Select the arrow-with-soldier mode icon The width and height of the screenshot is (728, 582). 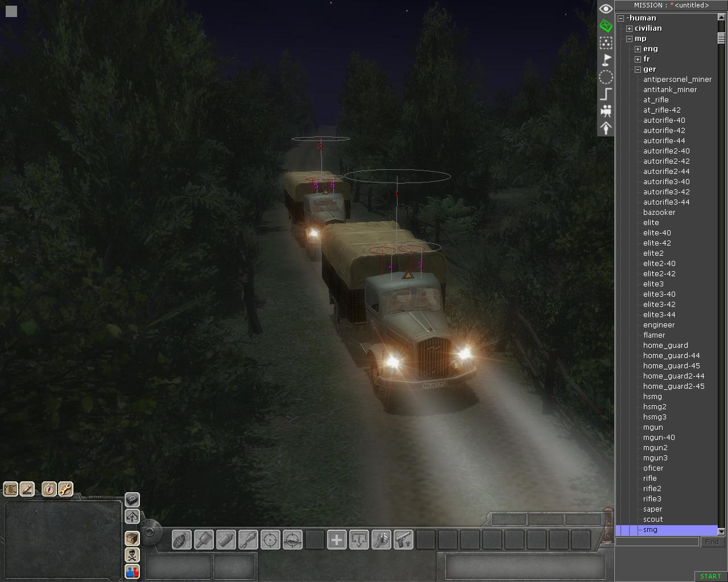click(x=606, y=128)
